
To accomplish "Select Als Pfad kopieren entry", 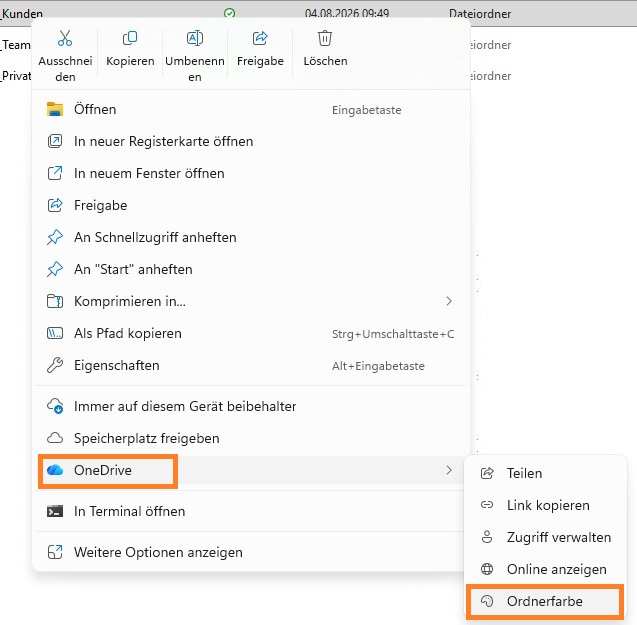I will click(251, 333).
